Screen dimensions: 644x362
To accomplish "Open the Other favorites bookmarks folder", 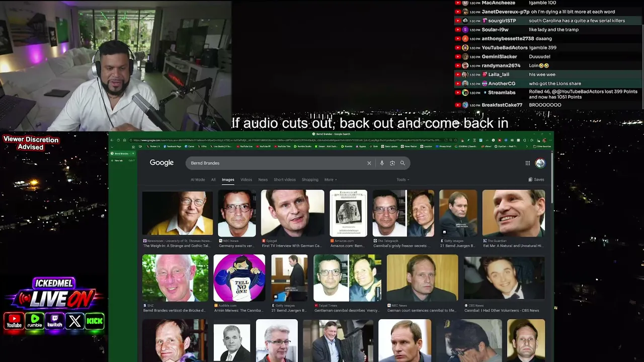I will (541, 146).
